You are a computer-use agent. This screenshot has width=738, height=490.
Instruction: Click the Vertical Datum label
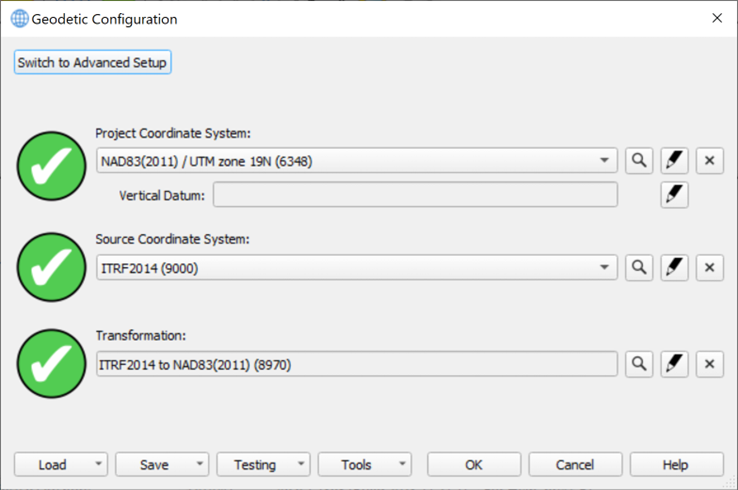point(162,195)
